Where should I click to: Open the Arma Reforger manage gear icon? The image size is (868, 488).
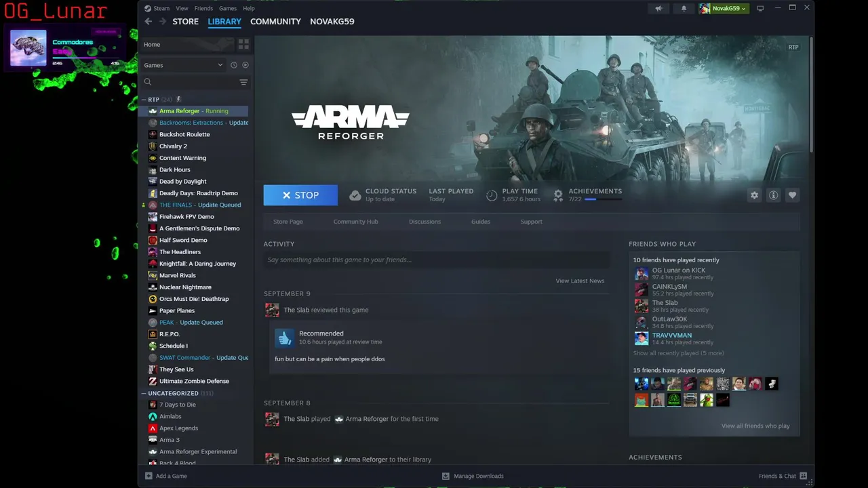754,195
